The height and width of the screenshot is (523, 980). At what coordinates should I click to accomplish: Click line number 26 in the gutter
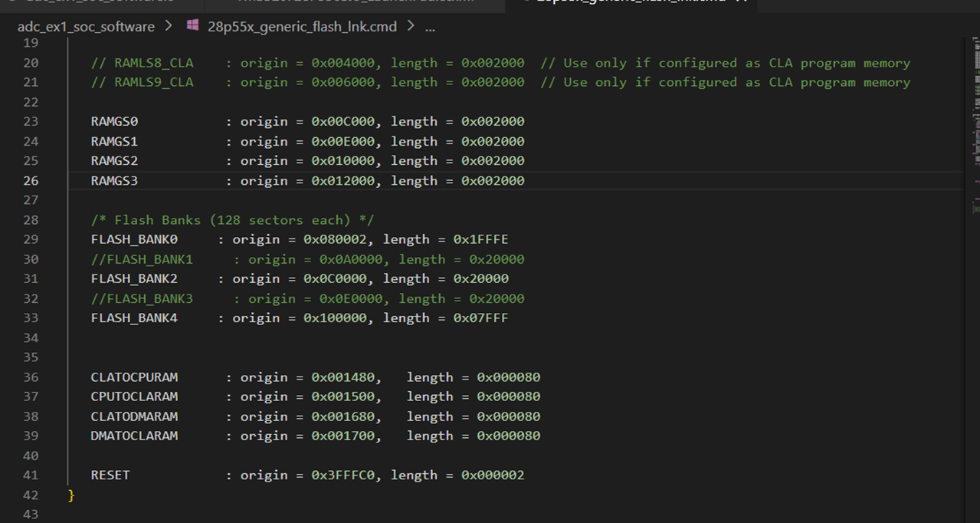click(31, 181)
